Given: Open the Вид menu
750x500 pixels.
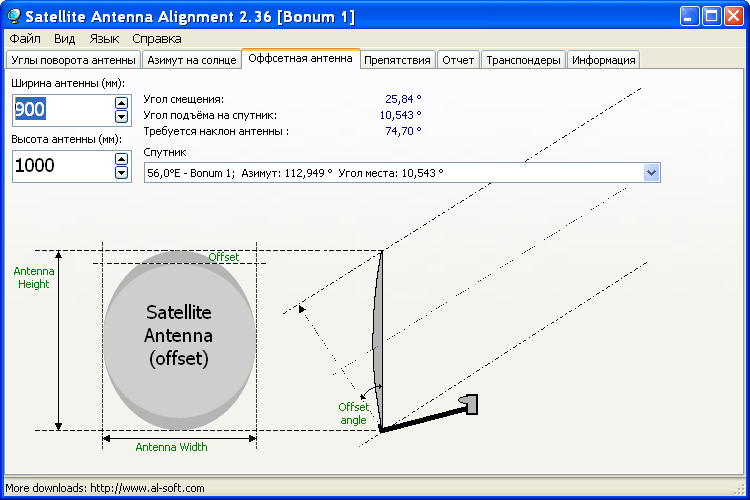Looking at the screenshot, I should [65, 39].
